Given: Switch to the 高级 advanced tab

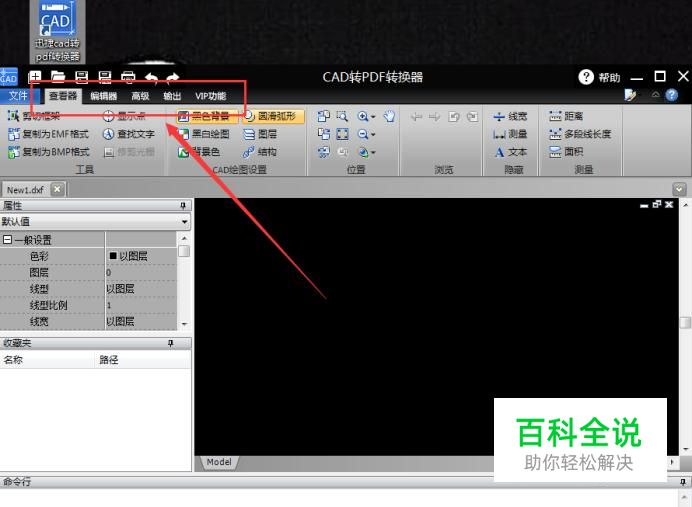Looking at the screenshot, I should (x=140, y=96).
